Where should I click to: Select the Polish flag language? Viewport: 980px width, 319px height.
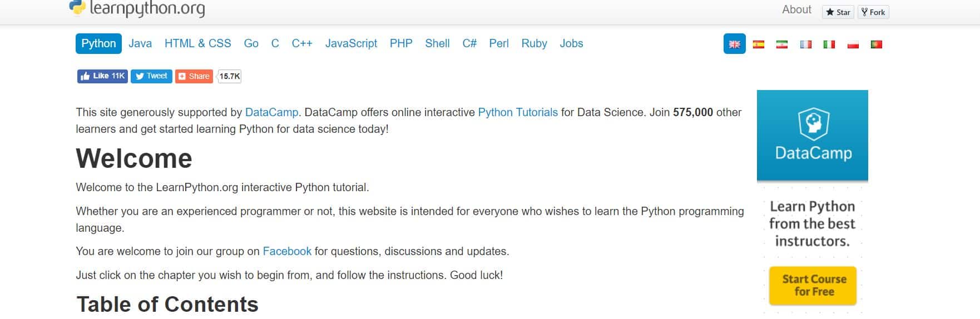pos(853,44)
